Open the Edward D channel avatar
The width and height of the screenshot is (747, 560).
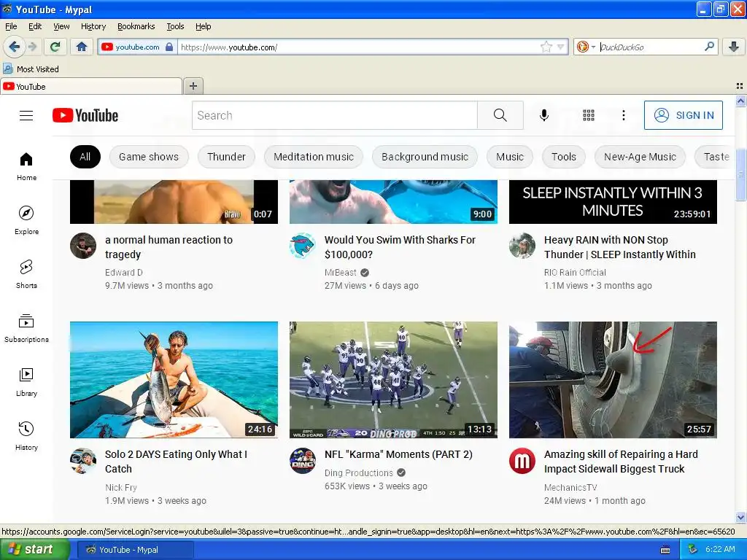[83, 246]
